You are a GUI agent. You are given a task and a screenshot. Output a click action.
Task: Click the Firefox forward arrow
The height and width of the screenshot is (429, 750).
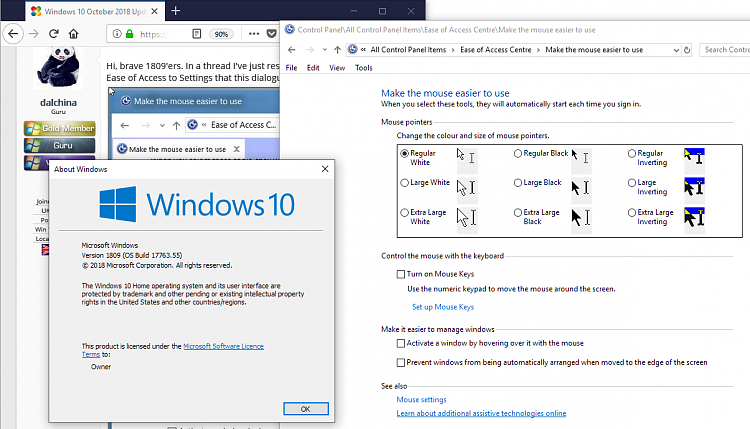pos(33,34)
